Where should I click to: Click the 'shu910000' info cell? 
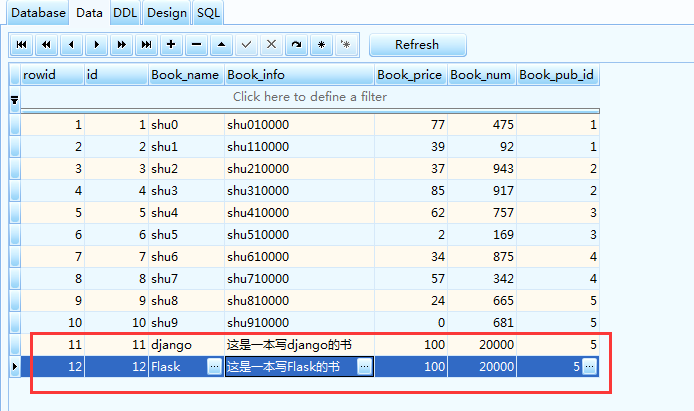(x=300, y=323)
